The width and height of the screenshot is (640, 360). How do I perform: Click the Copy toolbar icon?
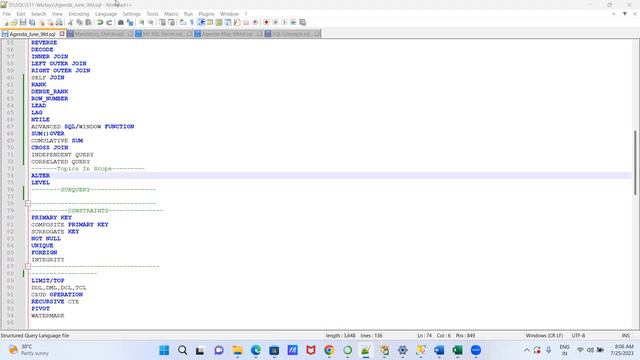tap(79, 22)
